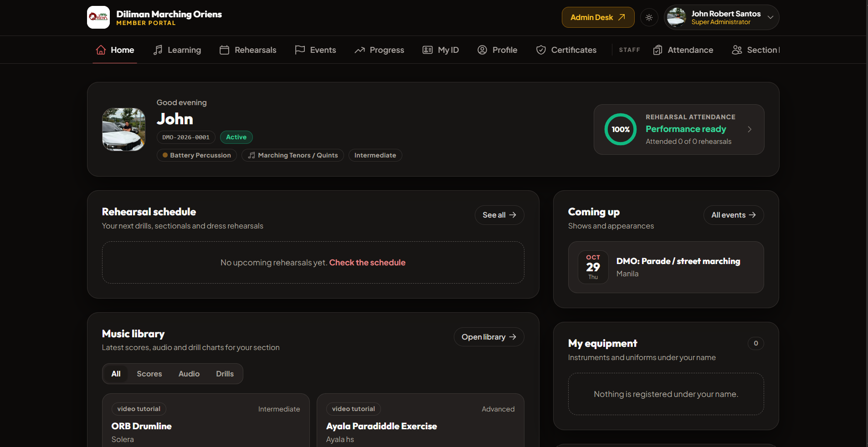Click the Battery Percussion section tag
The image size is (868, 447).
pyautogui.click(x=197, y=155)
